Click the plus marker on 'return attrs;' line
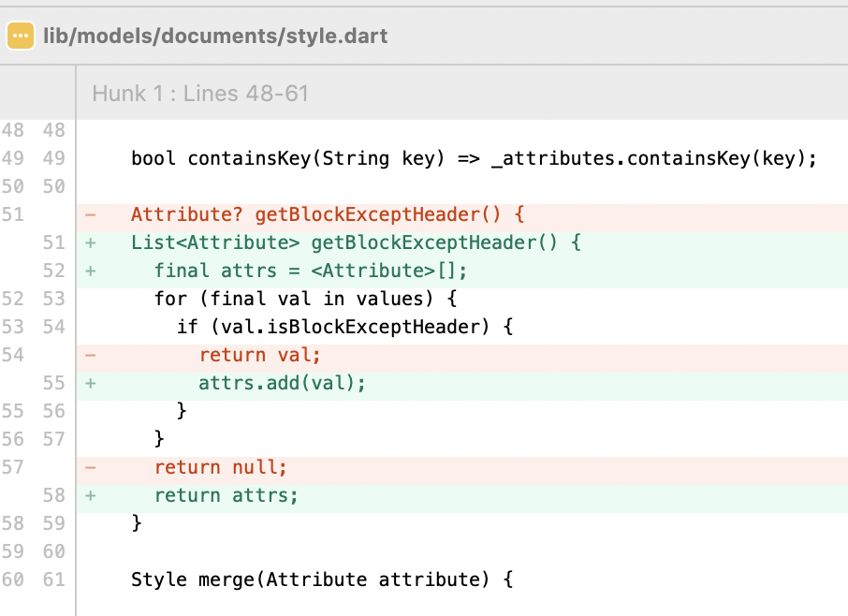Viewport: 848px width, 616px height. pyautogui.click(x=93, y=495)
